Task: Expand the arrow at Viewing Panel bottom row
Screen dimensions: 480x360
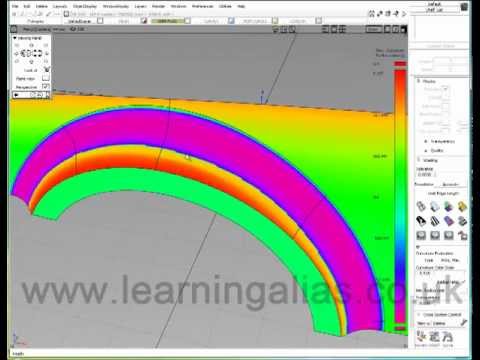Action: [16, 95]
